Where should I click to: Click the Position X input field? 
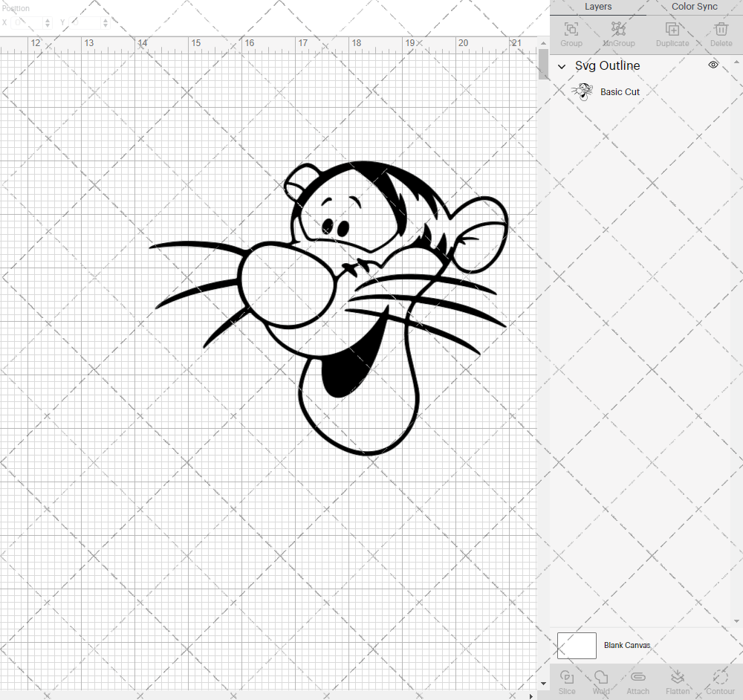pyautogui.click(x=27, y=23)
